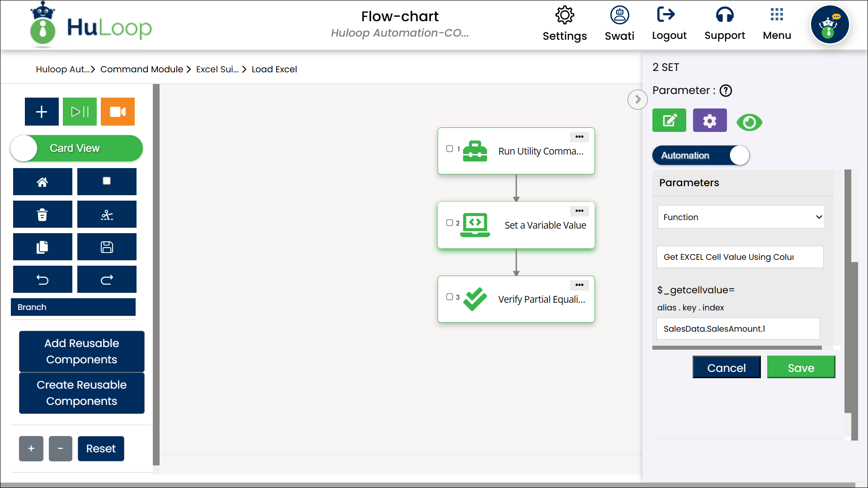The image size is (868, 488).
Task: Click the horizontal scrollbar under Parameters panel
Action: 737,348
